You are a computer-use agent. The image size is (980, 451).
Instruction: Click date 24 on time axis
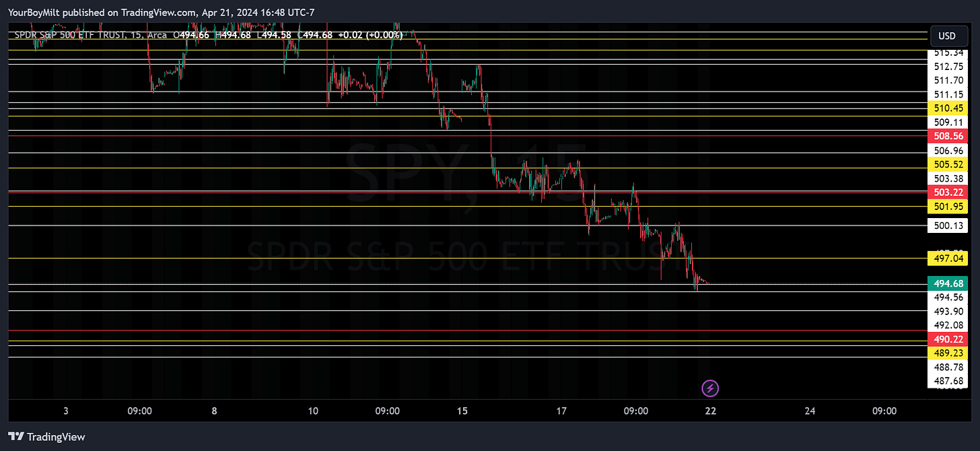click(x=810, y=411)
